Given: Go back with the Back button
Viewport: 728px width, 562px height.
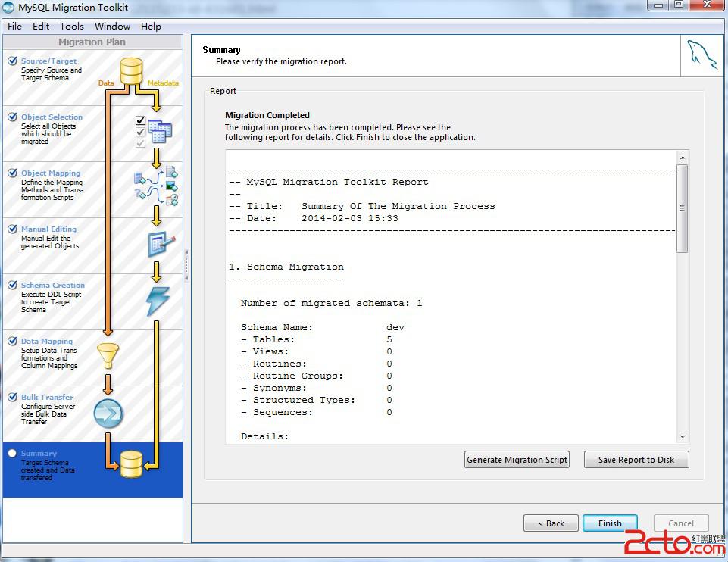Looking at the screenshot, I should [x=551, y=523].
